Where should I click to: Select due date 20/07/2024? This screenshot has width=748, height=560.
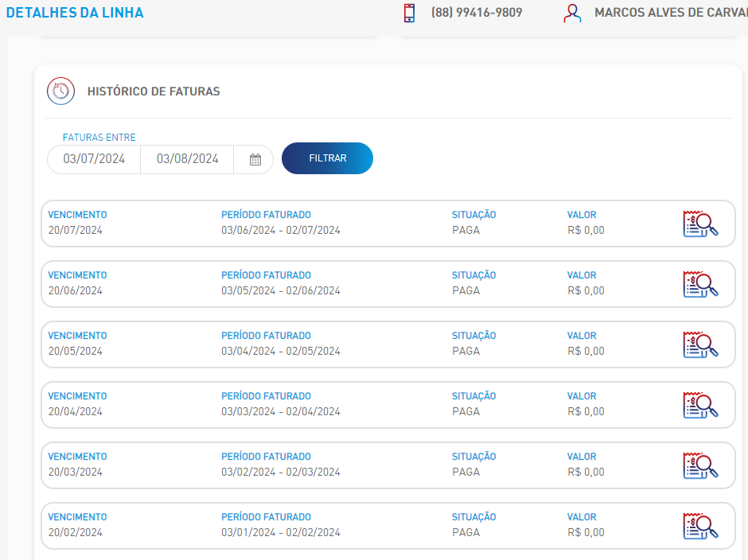[76, 230]
